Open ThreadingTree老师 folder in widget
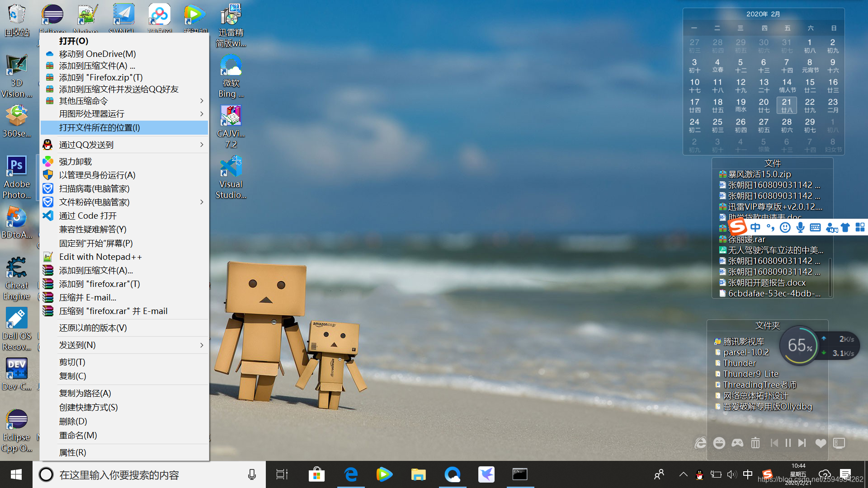Image resolution: width=868 pixels, height=488 pixels. click(755, 385)
